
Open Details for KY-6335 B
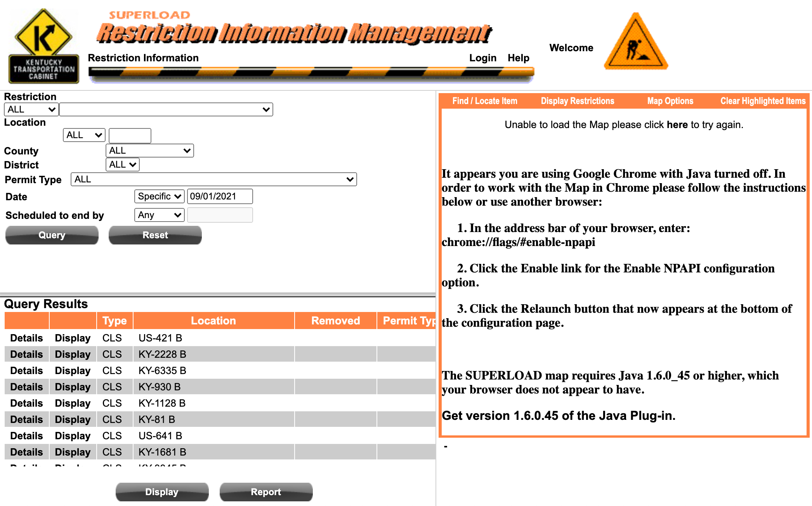pos(26,371)
